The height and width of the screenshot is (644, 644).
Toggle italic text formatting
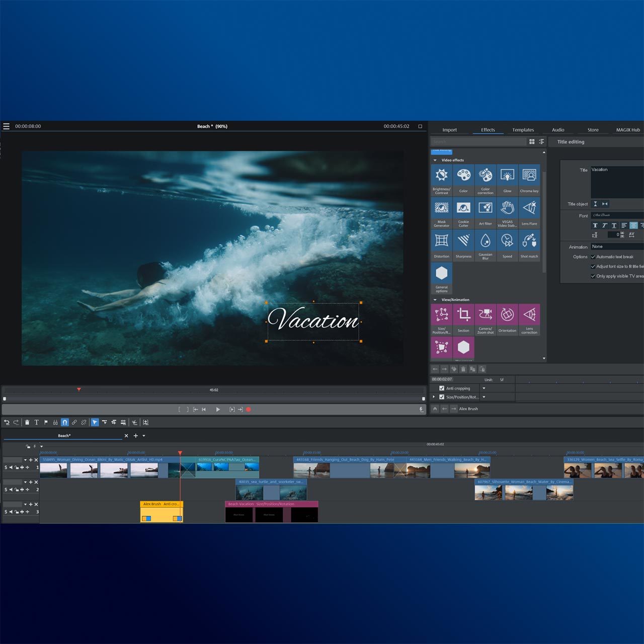click(x=605, y=225)
